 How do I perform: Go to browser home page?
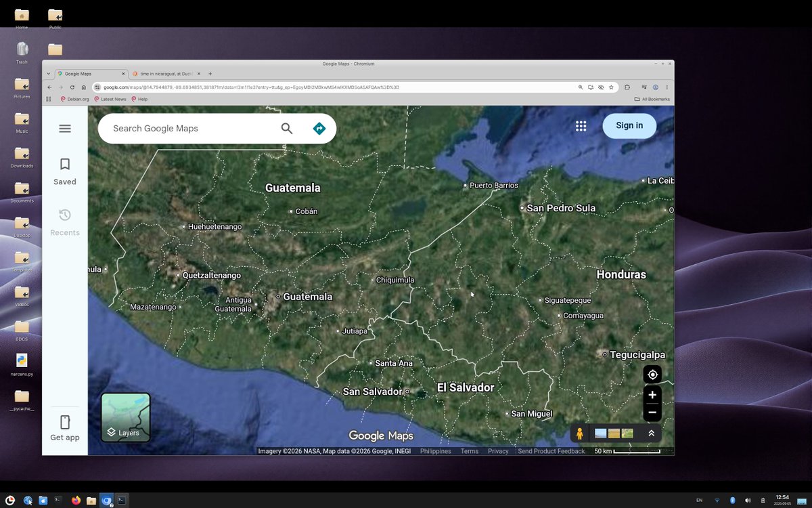(84, 87)
